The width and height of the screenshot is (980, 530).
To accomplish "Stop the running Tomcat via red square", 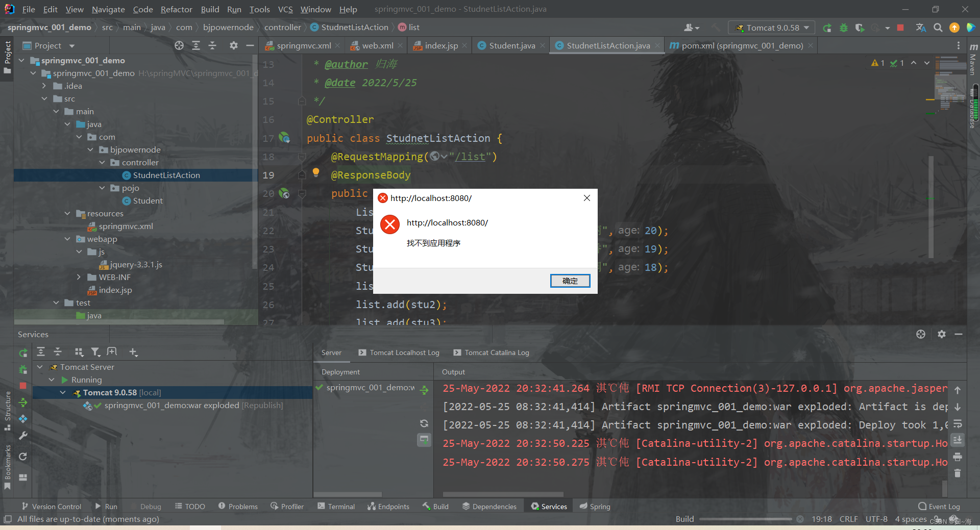I will (x=900, y=28).
